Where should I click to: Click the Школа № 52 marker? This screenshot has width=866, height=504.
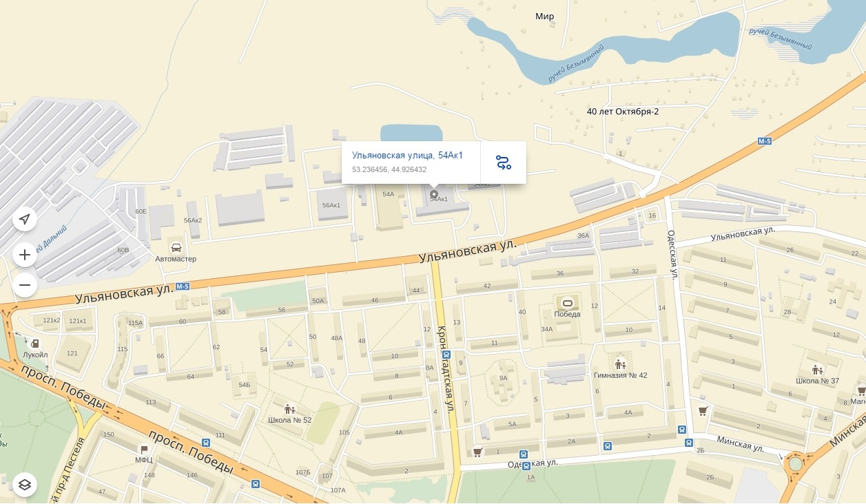(289, 409)
